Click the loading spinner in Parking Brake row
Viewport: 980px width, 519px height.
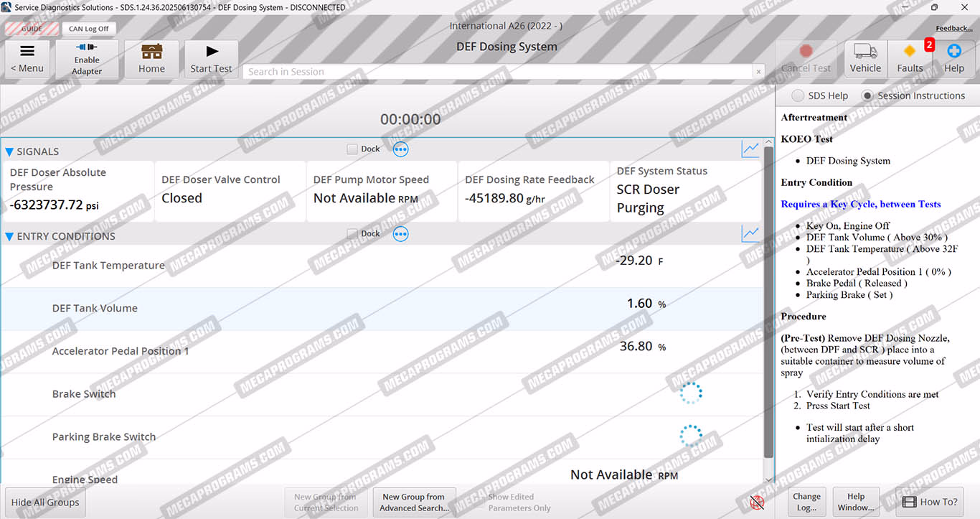pyautogui.click(x=691, y=436)
